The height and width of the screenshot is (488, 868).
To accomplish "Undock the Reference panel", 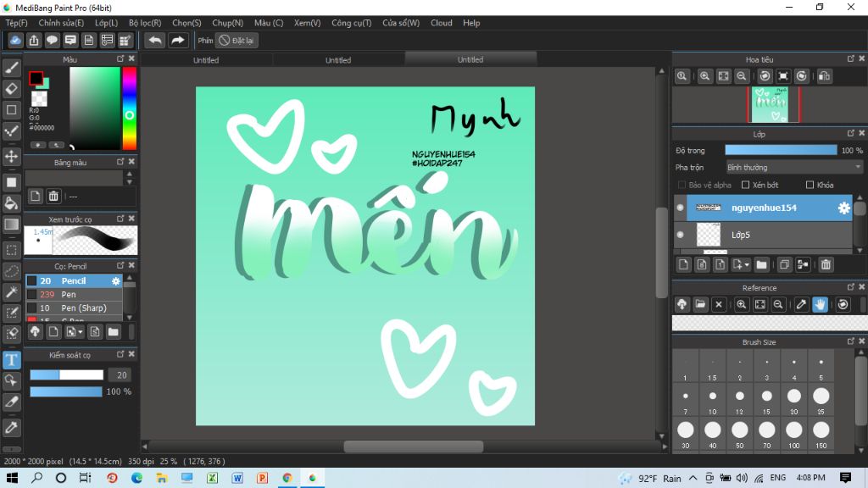I will 851,287.
